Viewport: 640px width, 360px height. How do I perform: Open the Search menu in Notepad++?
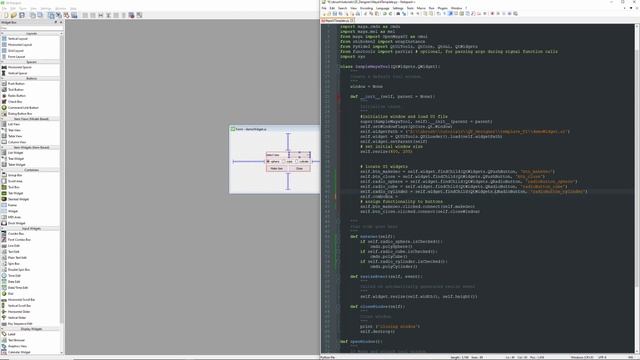pos(342,8)
